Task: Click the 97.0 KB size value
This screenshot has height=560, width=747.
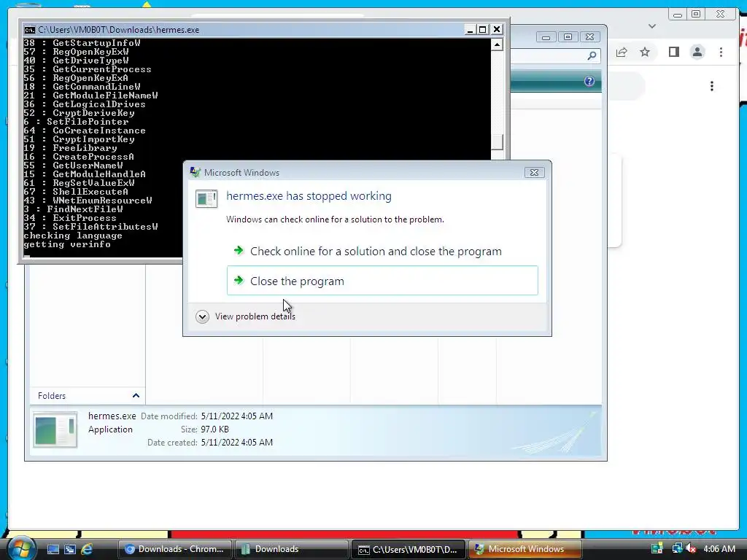Action: coord(215,429)
